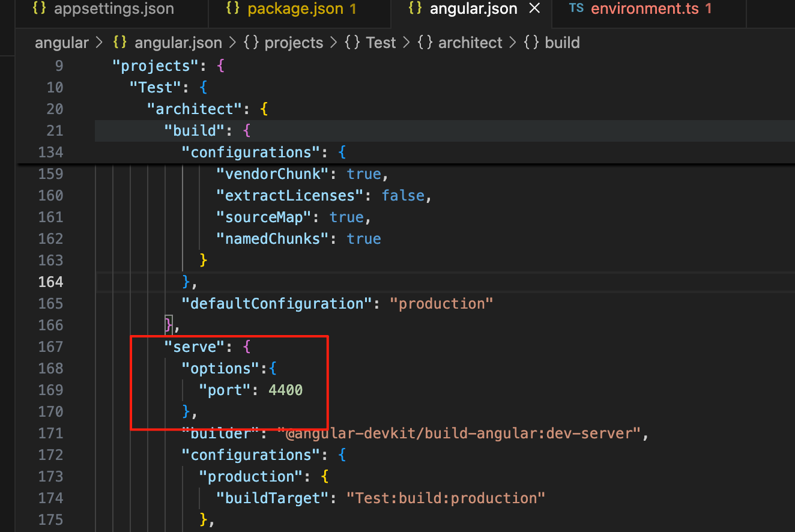
Task: Click the braces icon before angular.json in breadcrumbs
Action: tap(120, 43)
